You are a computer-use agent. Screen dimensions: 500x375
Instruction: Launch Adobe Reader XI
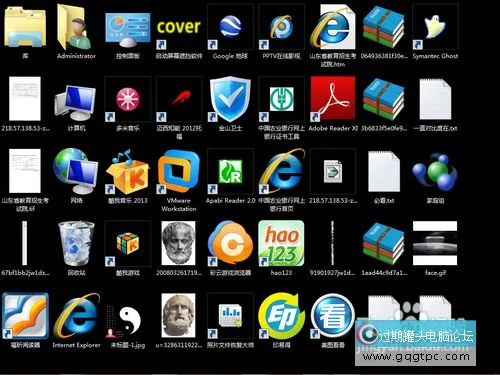coord(333,98)
